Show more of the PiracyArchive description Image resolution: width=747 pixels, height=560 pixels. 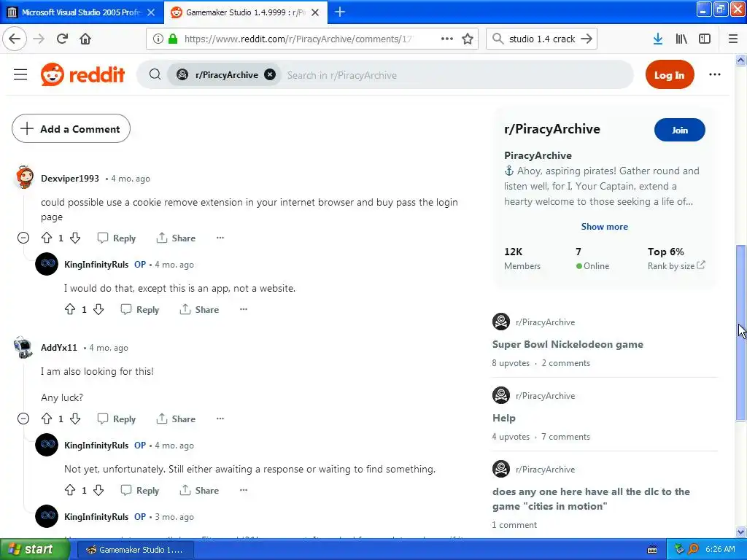(x=604, y=227)
